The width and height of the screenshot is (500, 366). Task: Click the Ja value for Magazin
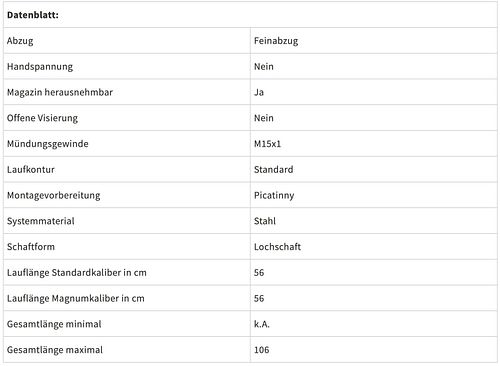259,92
